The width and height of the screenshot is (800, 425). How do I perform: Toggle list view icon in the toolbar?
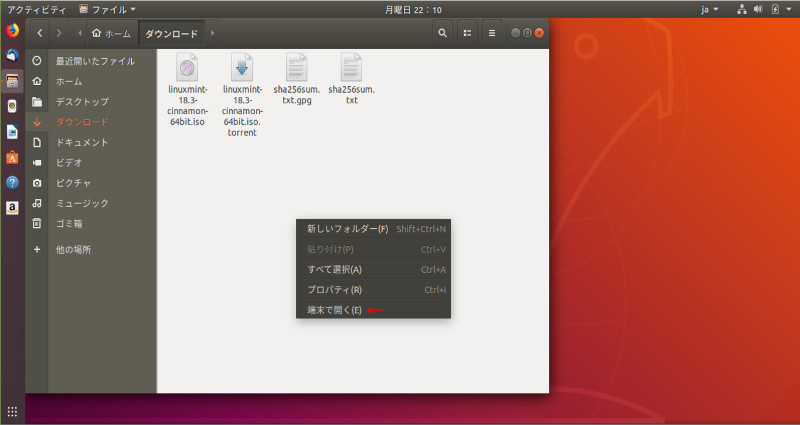pyautogui.click(x=467, y=33)
